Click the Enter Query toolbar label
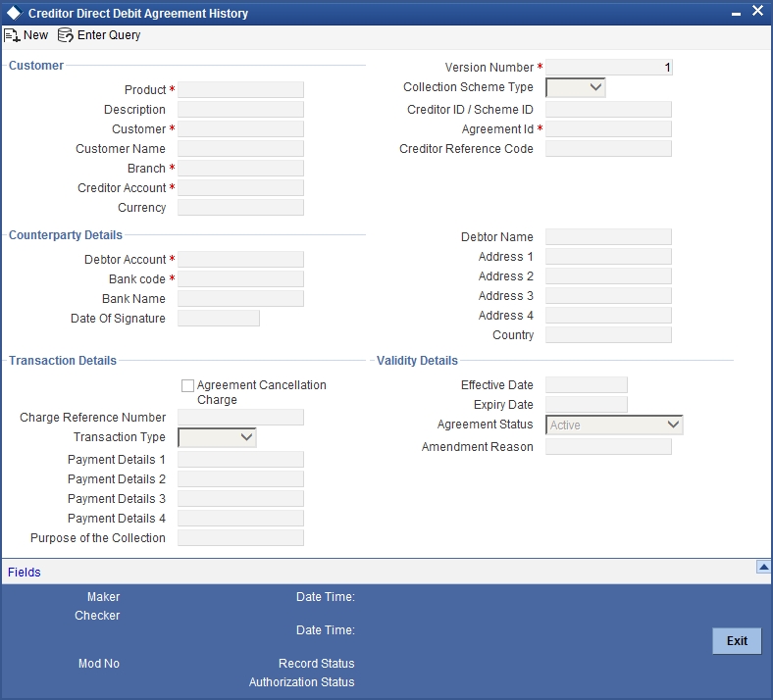 (x=109, y=35)
